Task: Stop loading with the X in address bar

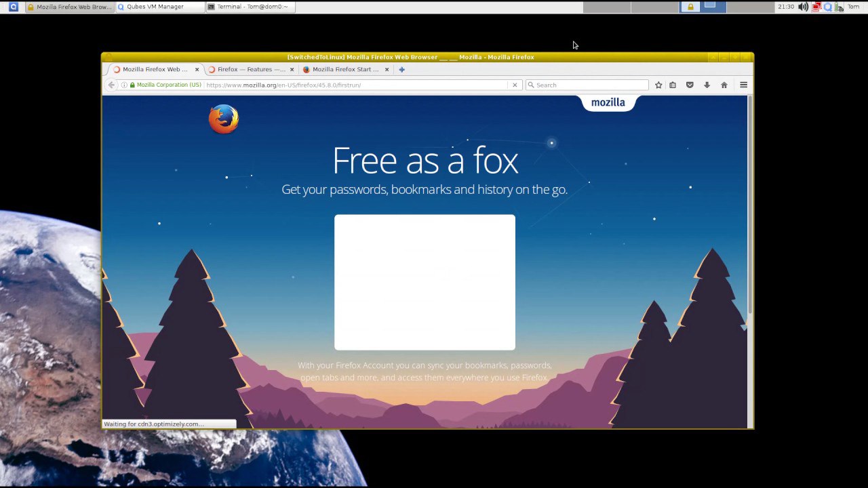Action: point(515,85)
